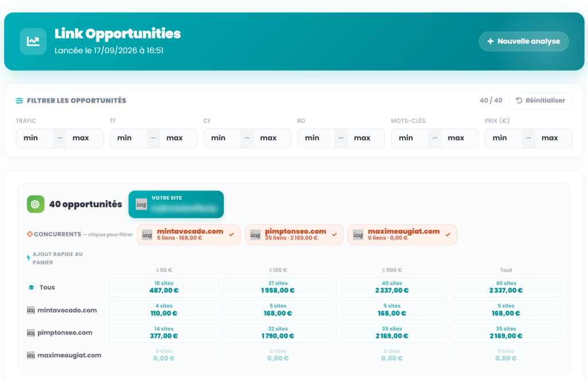This screenshot has height=381, width=588.
Task: Focus the RD max field
Action: click(366, 138)
